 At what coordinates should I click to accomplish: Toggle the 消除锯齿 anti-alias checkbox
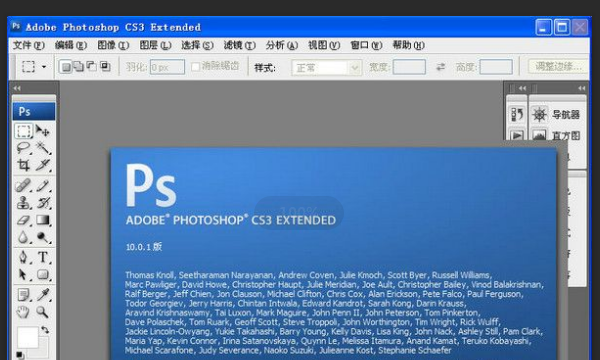[195, 67]
